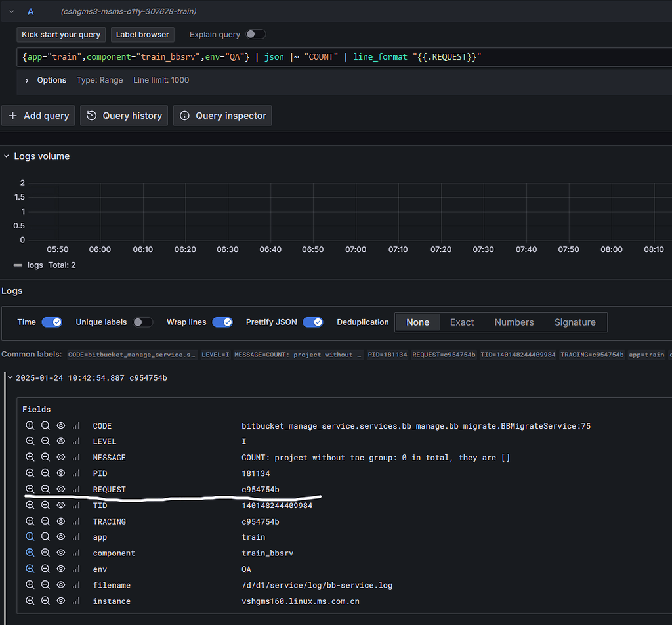
Task: Click the Add query button
Action: [38, 115]
